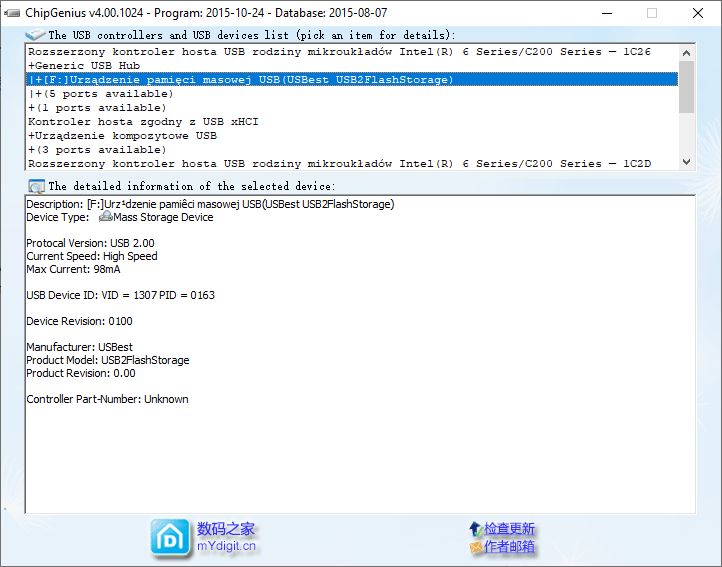This screenshot has height=567, width=722.
Task: Click the USB controllers and devices list heading
Action: (x=251, y=35)
